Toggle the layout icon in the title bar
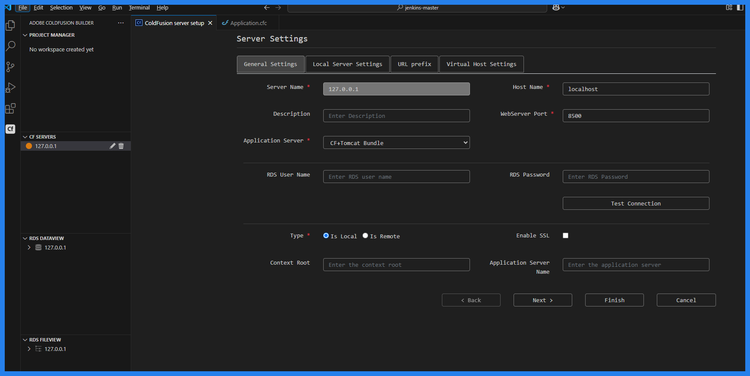Screen dimensions: 750x376 [729, 8]
